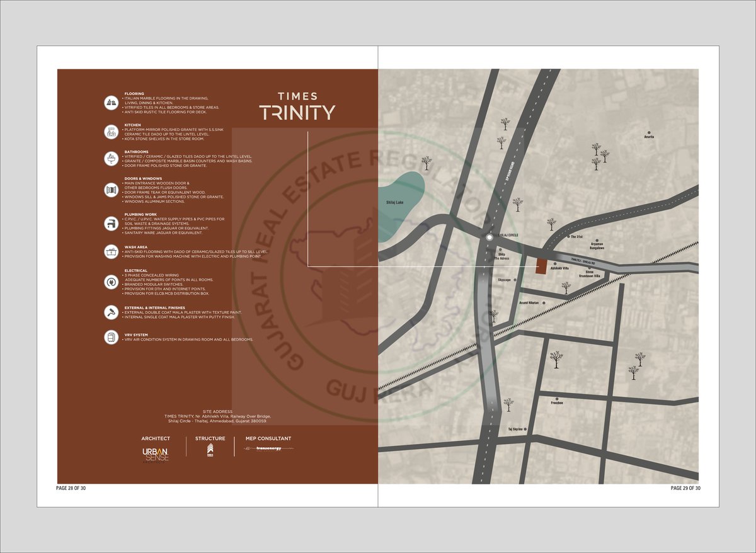Click the dot marker above Aryaman Bungalows
Viewport: 756px width, 553px height.
[597, 239]
